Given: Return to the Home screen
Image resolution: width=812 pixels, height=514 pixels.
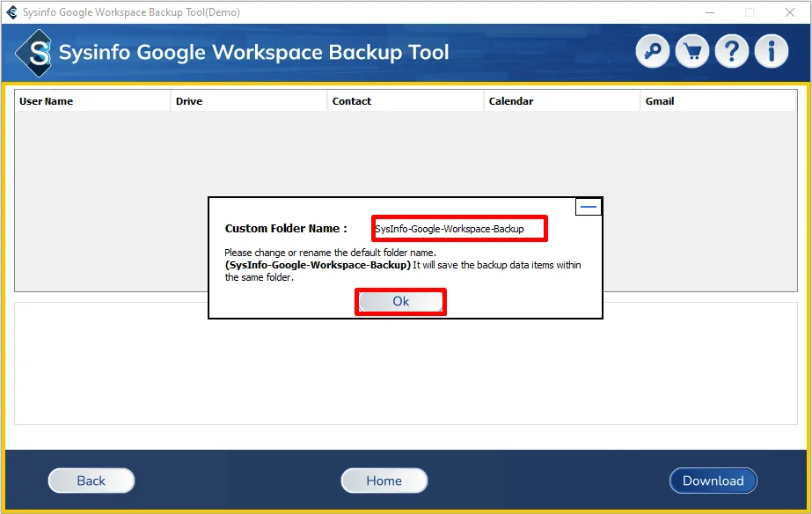Looking at the screenshot, I should [x=384, y=481].
